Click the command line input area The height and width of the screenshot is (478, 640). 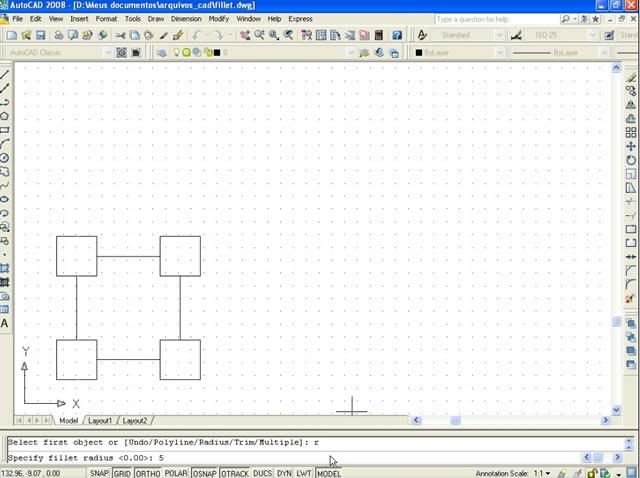[x=300, y=457]
